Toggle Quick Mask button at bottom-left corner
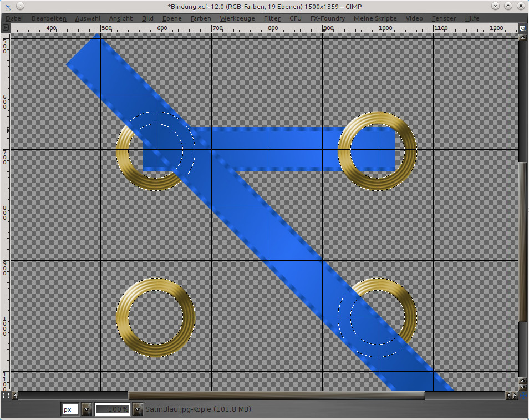 (x=6, y=396)
